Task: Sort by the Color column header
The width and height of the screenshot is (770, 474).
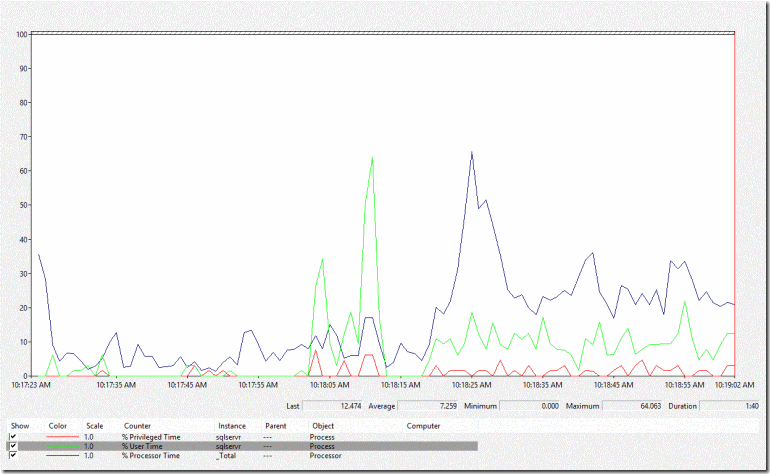Action: point(57,426)
